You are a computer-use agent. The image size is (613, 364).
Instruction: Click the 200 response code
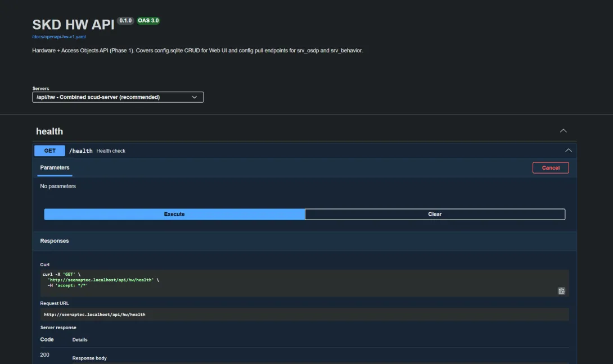44,354
